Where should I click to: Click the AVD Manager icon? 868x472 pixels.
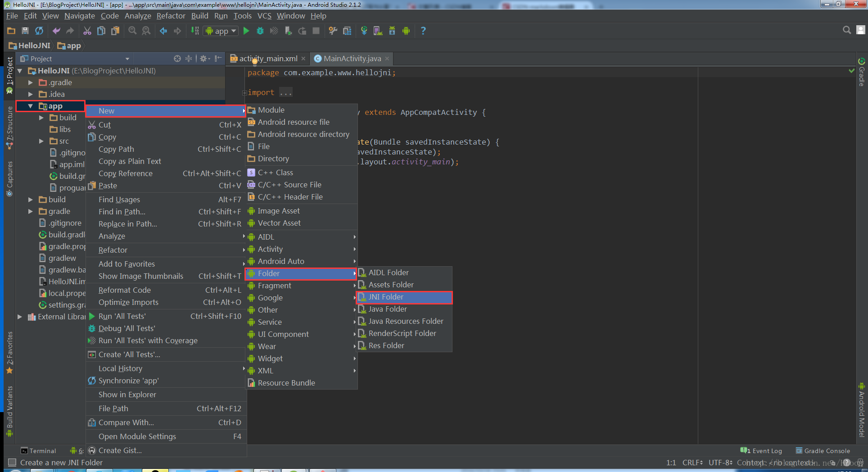click(x=378, y=31)
